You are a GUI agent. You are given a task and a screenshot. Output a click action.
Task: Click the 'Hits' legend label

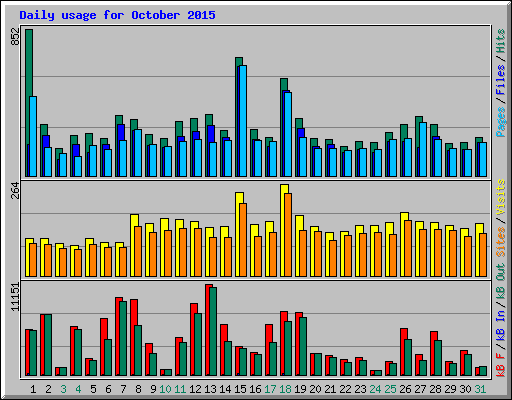click(501, 41)
